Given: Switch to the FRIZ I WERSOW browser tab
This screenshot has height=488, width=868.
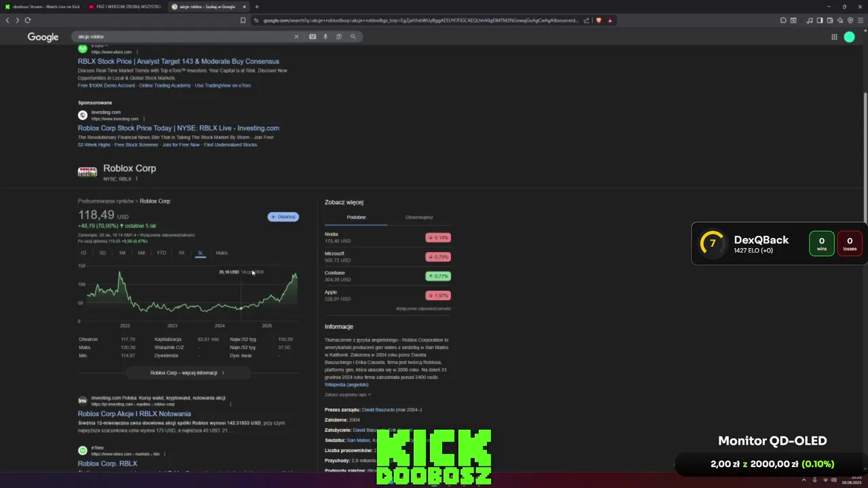Looking at the screenshot, I should click(x=125, y=7).
